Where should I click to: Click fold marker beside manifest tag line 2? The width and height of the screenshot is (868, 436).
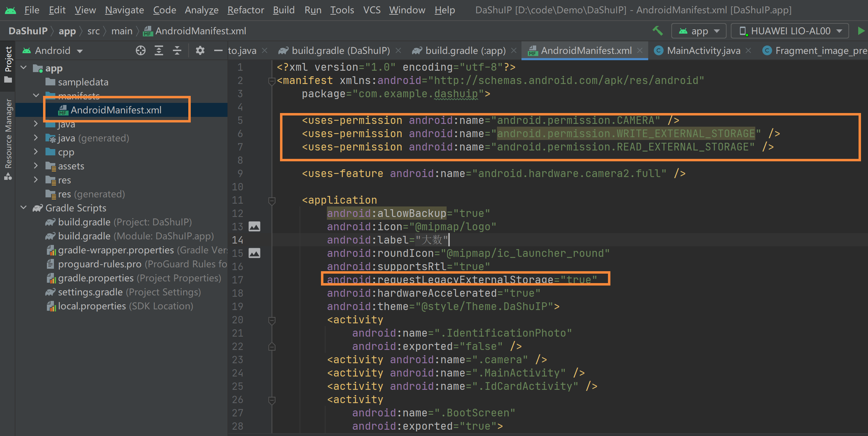coord(272,81)
